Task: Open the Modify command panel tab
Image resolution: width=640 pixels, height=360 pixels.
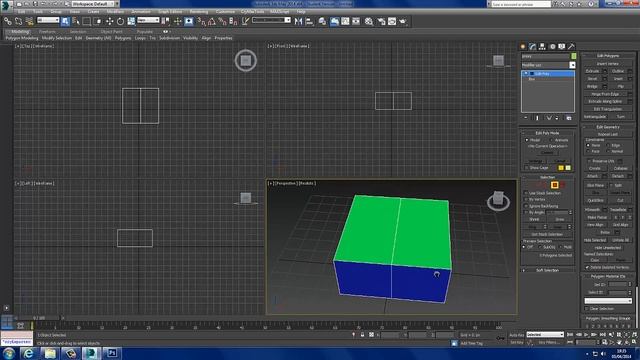Action: coord(533,47)
